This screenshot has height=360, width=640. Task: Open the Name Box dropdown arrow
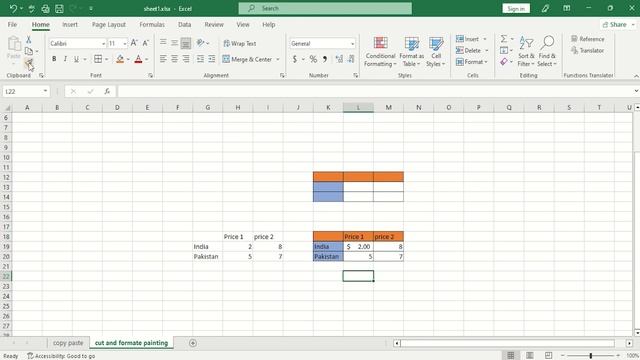click(45, 91)
